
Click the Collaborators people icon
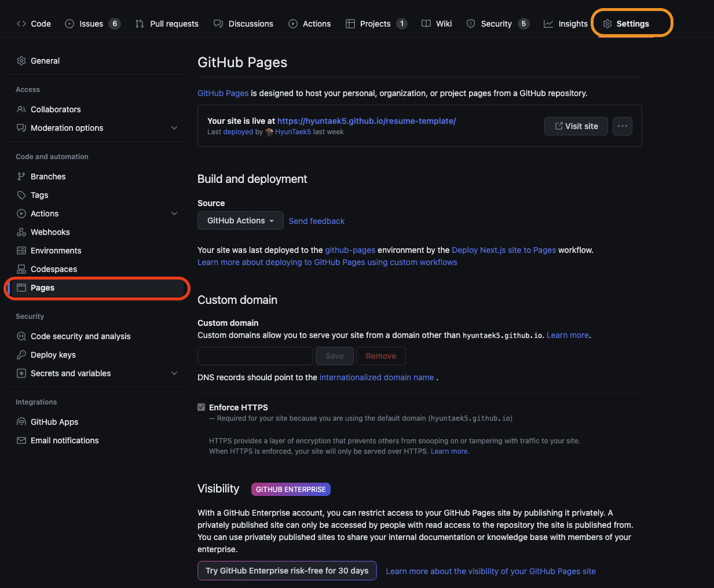(21, 109)
